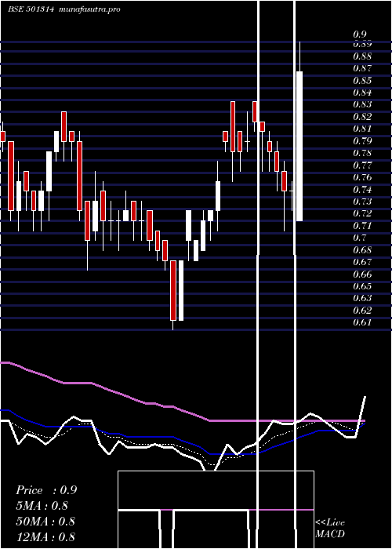The width and height of the screenshot is (392, 549).
Task: Click the 12MA : 0.8 readout
Action: pos(45,536)
